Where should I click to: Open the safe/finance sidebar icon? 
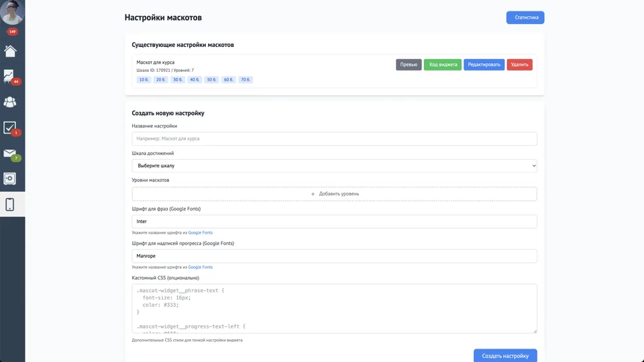10,179
